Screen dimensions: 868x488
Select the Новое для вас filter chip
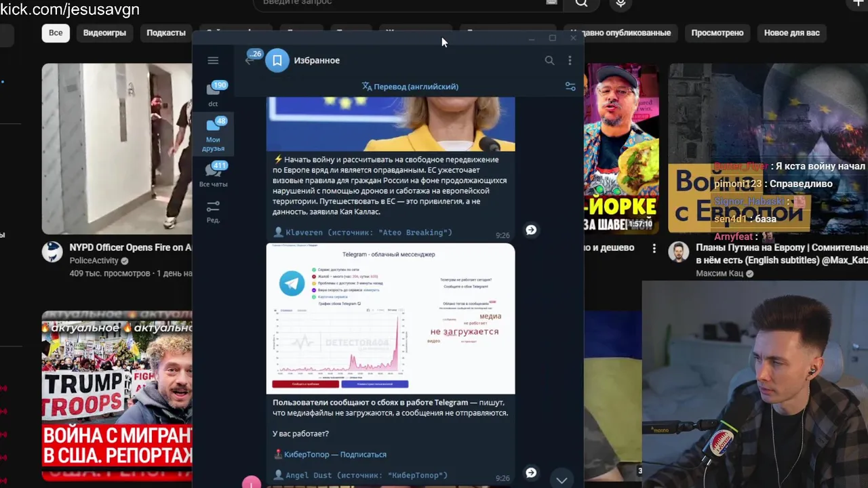pyautogui.click(x=792, y=33)
